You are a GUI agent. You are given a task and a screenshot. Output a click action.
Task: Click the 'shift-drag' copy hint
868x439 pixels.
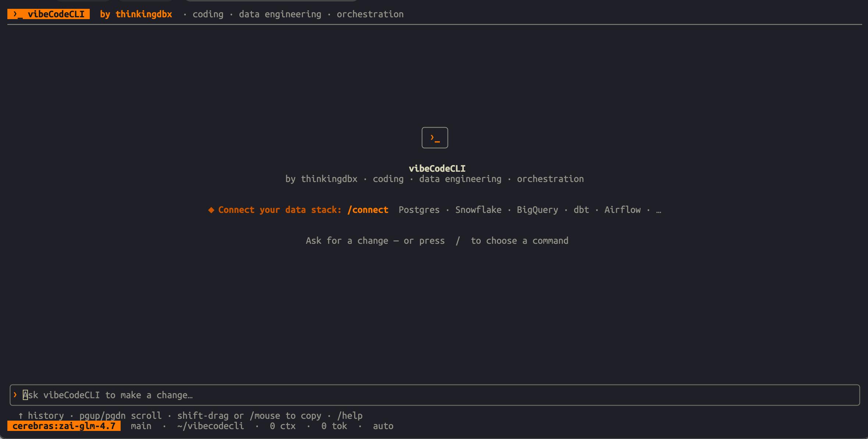(203, 415)
